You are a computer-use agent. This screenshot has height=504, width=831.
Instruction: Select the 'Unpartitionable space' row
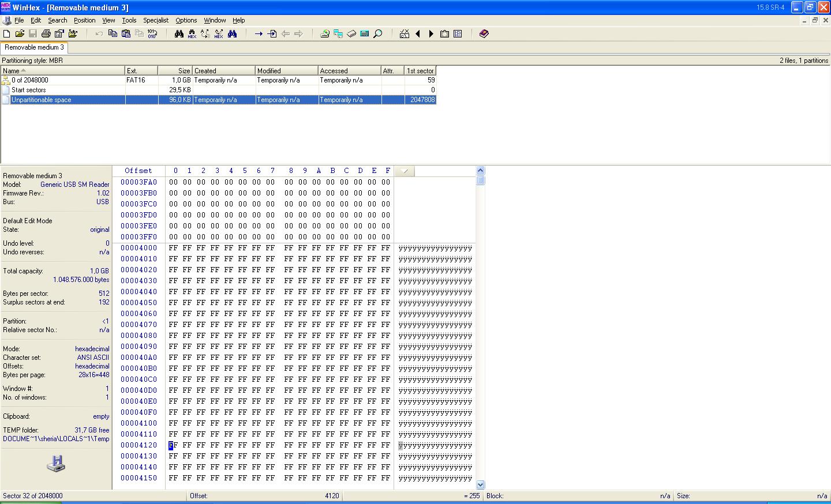tap(218, 100)
